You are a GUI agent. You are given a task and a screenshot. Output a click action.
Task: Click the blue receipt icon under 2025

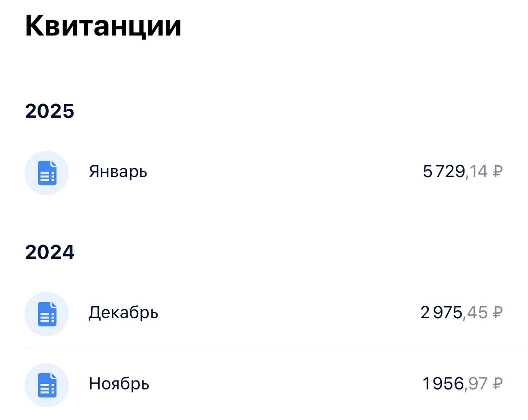47,173
